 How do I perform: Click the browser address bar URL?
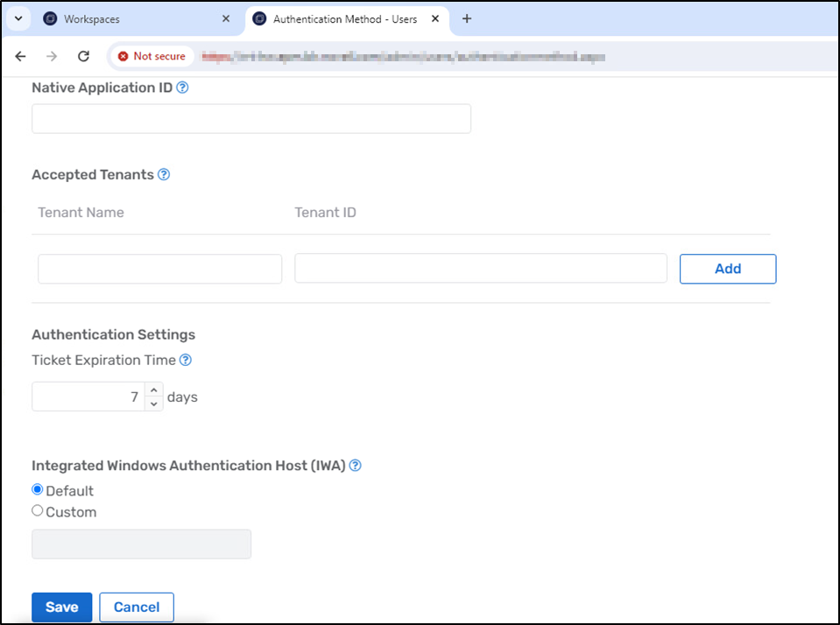coord(404,57)
